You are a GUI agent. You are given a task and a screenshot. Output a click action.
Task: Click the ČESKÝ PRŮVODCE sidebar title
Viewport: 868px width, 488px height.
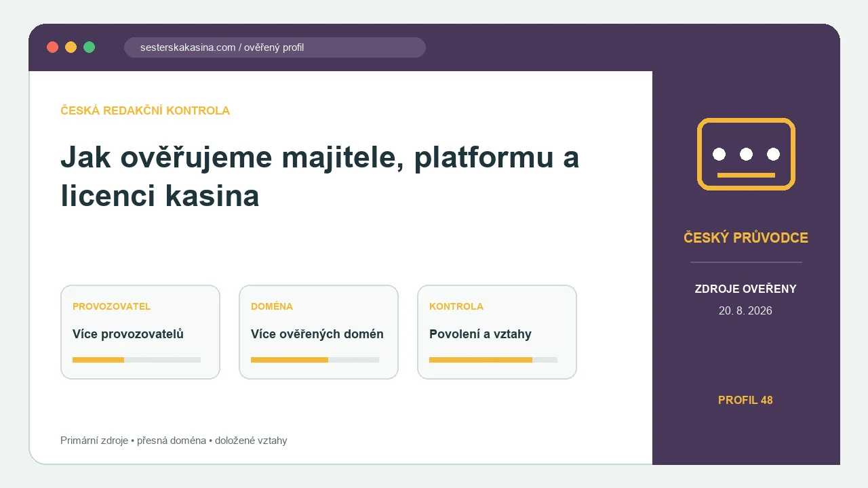coord(746,238)
